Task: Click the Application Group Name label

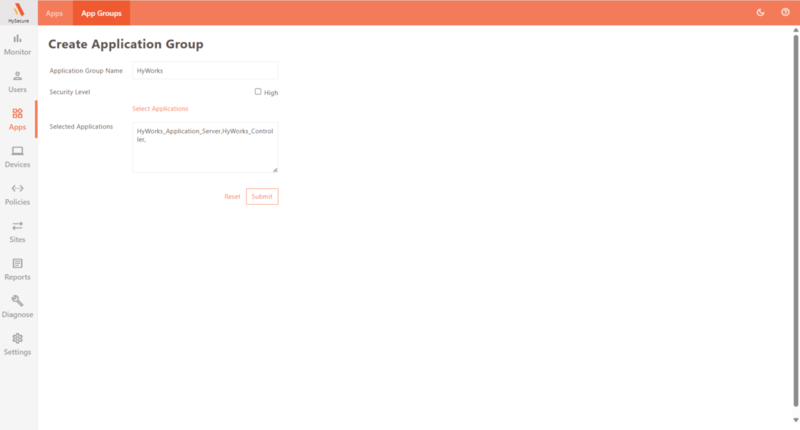Action: click(86, 70)
